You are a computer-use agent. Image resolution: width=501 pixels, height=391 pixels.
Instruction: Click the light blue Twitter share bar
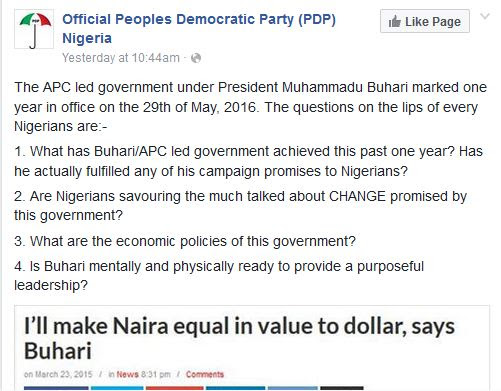pyautogui.click(x=117, y=388)
